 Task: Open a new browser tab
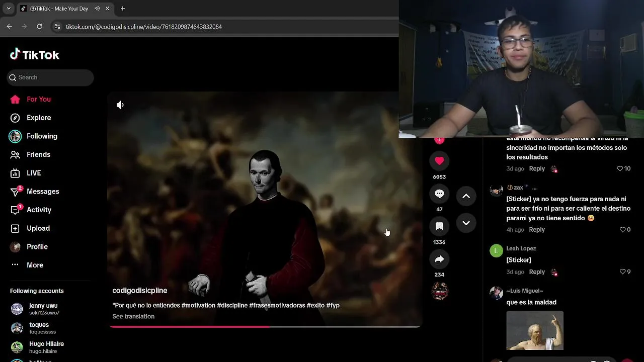pos(123,9)
